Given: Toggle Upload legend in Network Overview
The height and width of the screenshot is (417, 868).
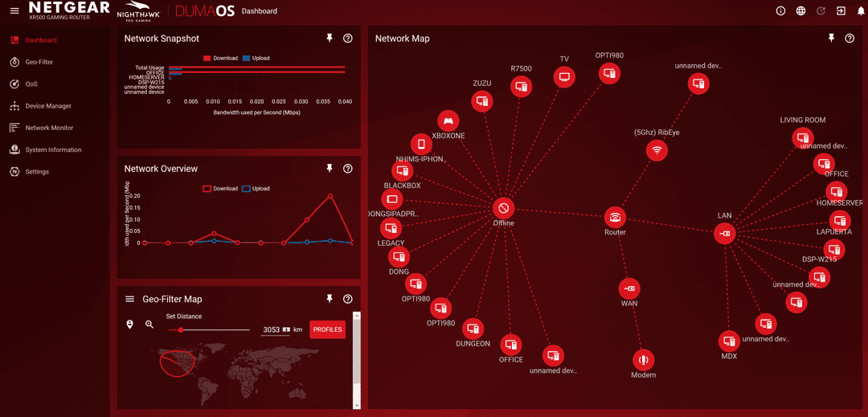Looking at the screenshot, I should (257, 189).
